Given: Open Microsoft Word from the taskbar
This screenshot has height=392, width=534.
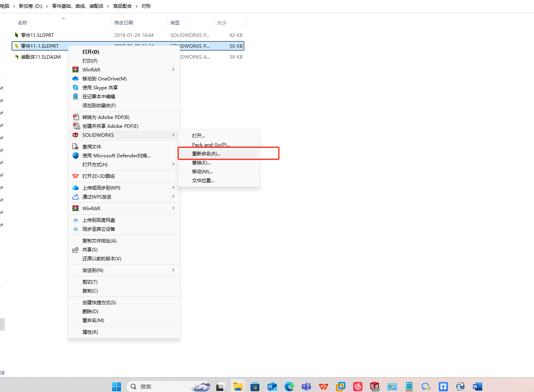Looking at the screenshot, I should coord(477,387).
